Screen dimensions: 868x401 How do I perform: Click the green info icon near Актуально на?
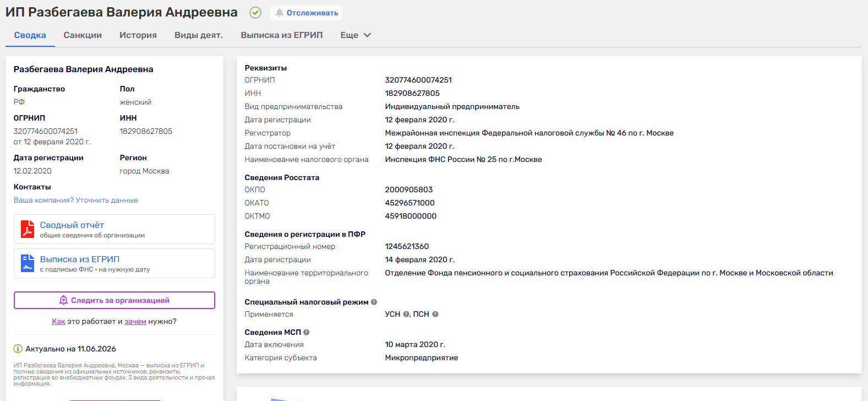click(18, 349)
